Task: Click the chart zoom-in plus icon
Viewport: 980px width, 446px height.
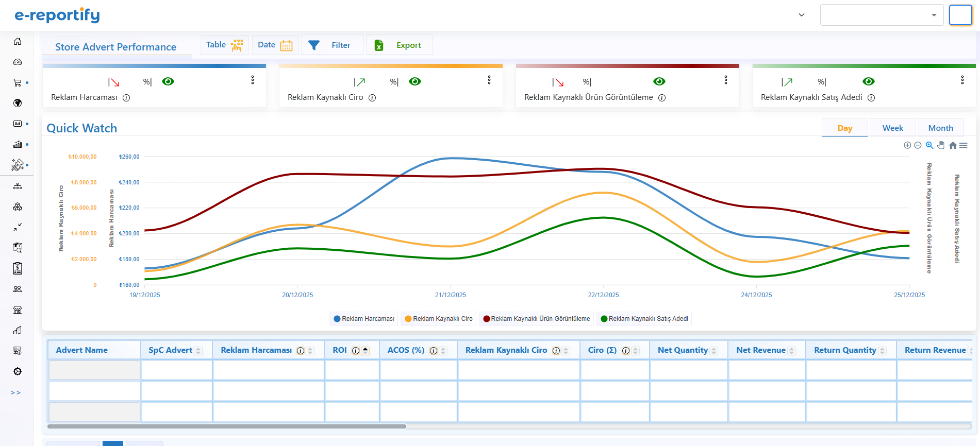Action: click(x=907, y=145)
